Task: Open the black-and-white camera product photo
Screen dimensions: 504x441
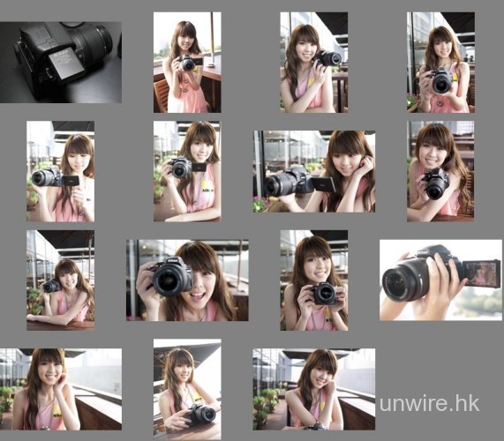Action: [x=61, y=63]
